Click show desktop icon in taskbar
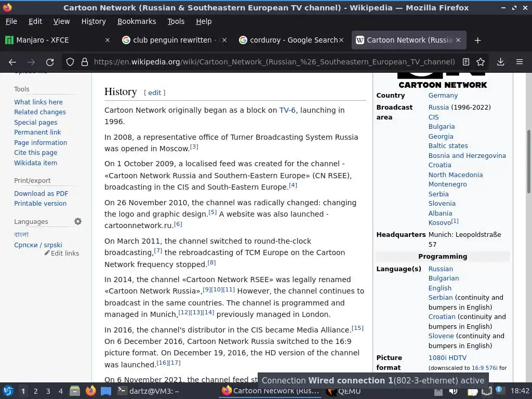This screenshot has width=532, height=399. click(106, 391)
